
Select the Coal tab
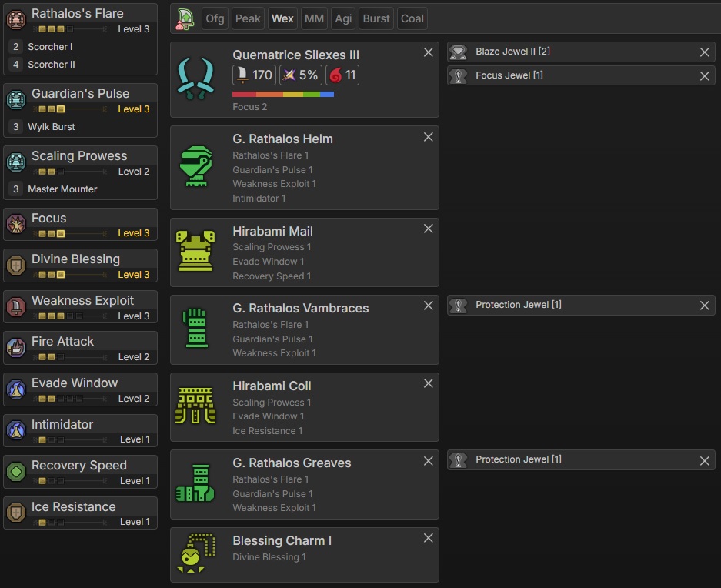point(412,18)
